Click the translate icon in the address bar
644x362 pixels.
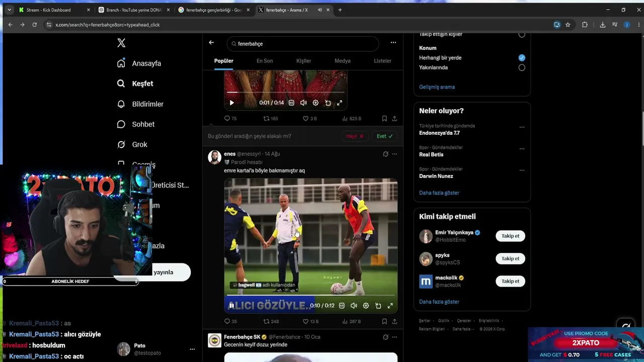click(x=557, y=25)
